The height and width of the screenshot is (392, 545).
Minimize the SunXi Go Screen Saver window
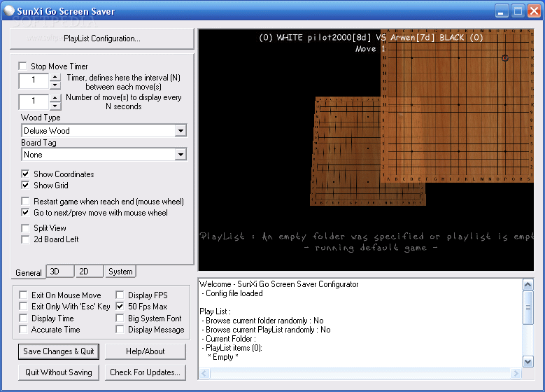click(x=500, y=11)
